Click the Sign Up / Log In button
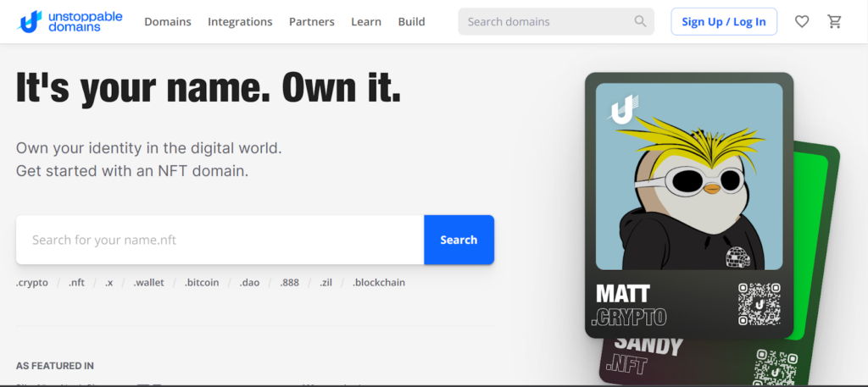The height and width of the screenshot is (387, 868). (x=724, y=21)
